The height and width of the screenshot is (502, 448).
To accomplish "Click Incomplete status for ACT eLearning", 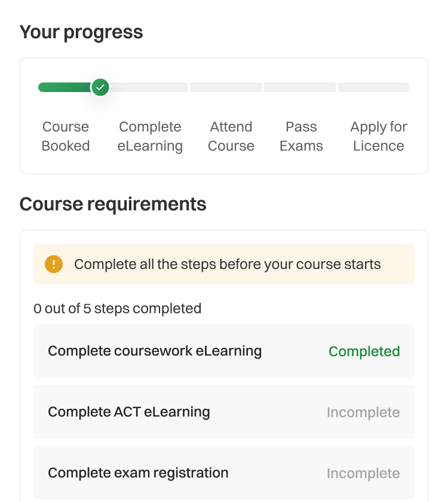I will click(363, 412).
